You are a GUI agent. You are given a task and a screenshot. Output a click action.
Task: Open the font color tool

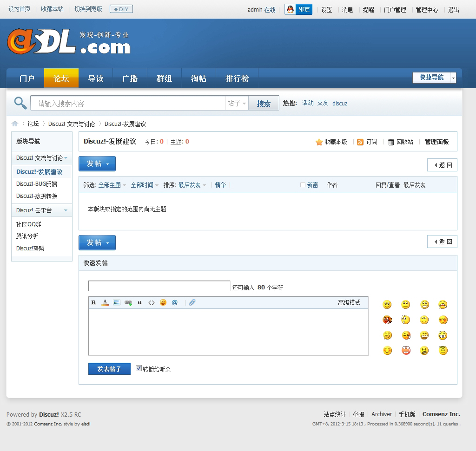(105, 302)
